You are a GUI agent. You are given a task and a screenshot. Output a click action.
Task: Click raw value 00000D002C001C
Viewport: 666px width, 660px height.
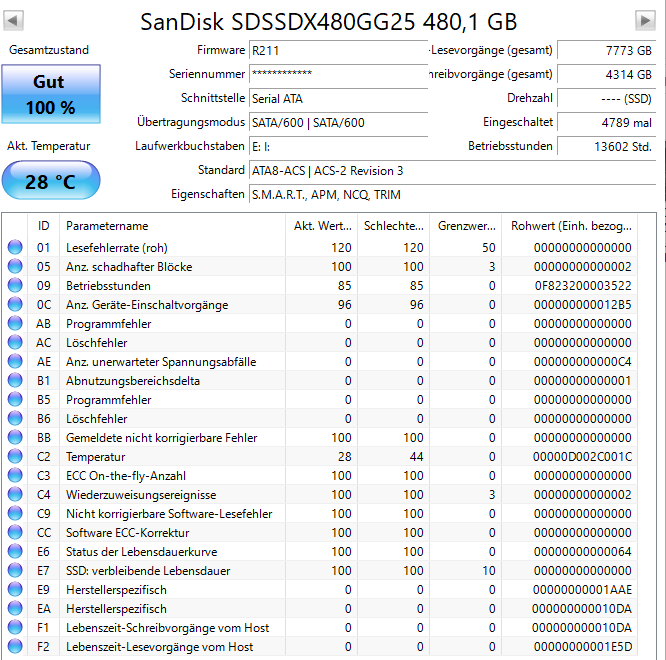582,457
